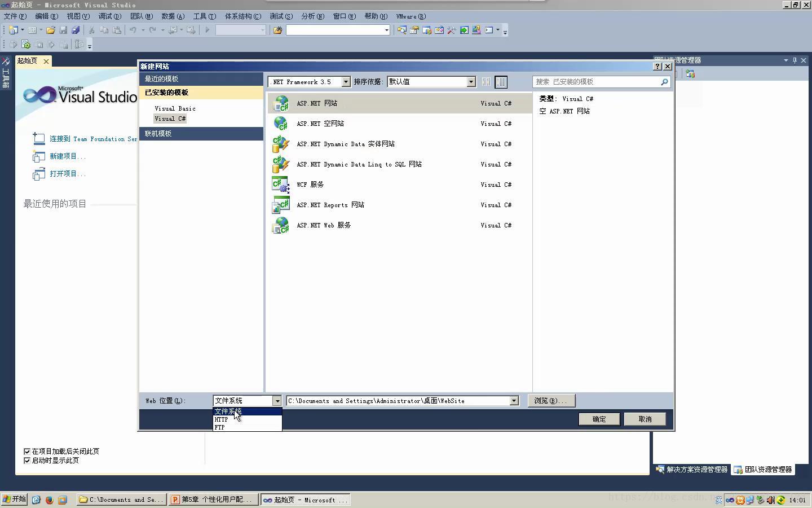Click the Team Explorer panel toolbar icon
The image size is (812, 508).
pos(690,73)
